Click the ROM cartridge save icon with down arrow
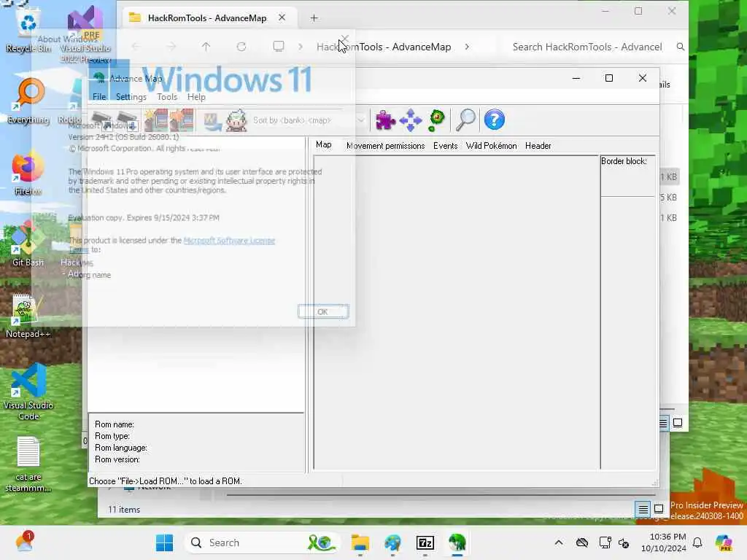 (128, 121)
